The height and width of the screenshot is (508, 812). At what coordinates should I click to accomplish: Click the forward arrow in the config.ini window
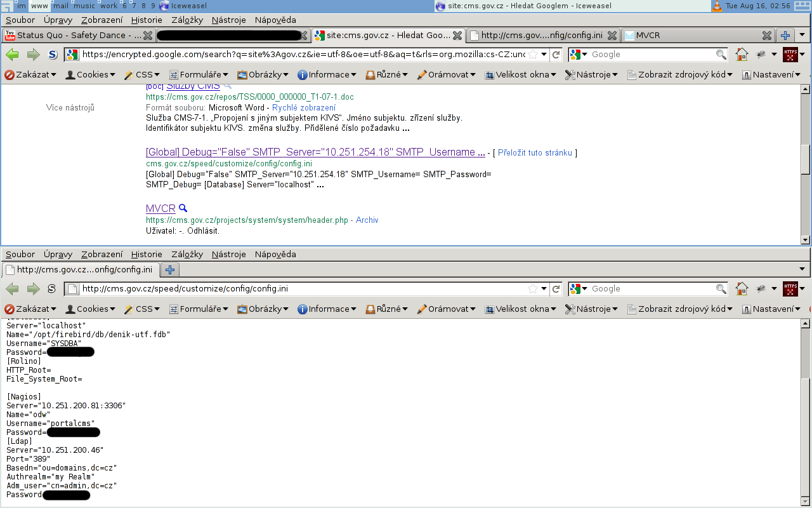[x=33, y=289]
